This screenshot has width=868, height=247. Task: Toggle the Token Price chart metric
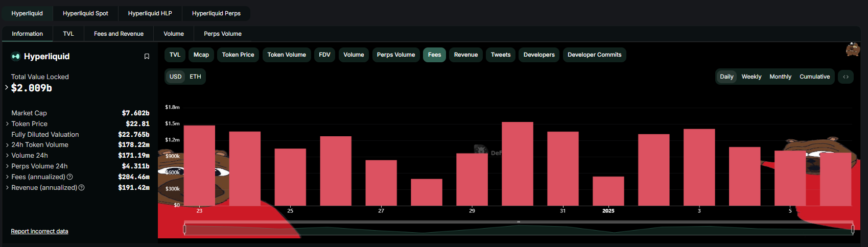(238, 55)
